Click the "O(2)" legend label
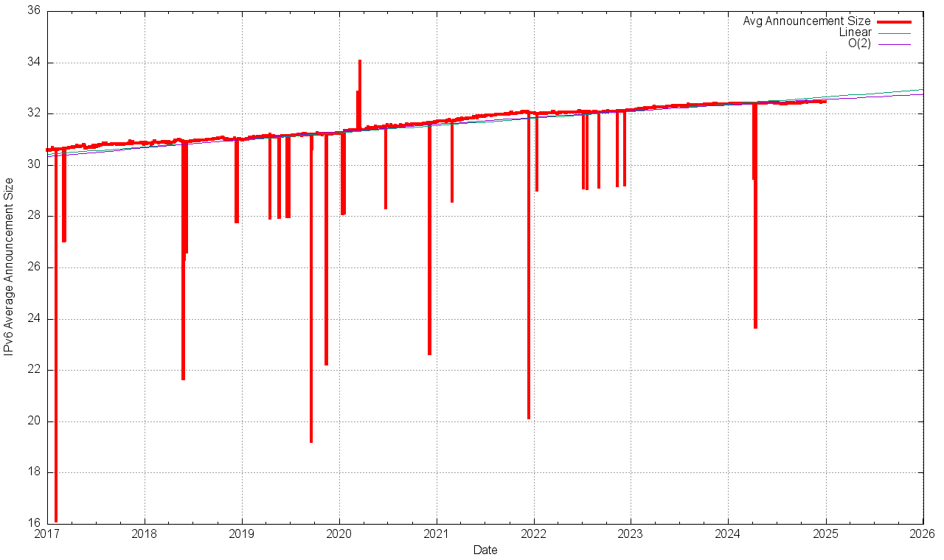The image size is (944, 560). (859, 43)
